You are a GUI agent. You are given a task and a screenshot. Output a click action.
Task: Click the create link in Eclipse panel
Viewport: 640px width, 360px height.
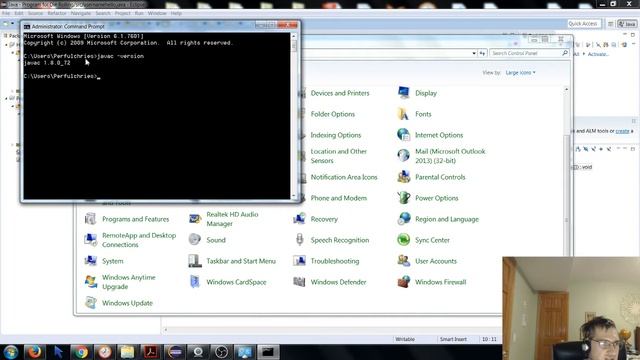coord(622,131)
